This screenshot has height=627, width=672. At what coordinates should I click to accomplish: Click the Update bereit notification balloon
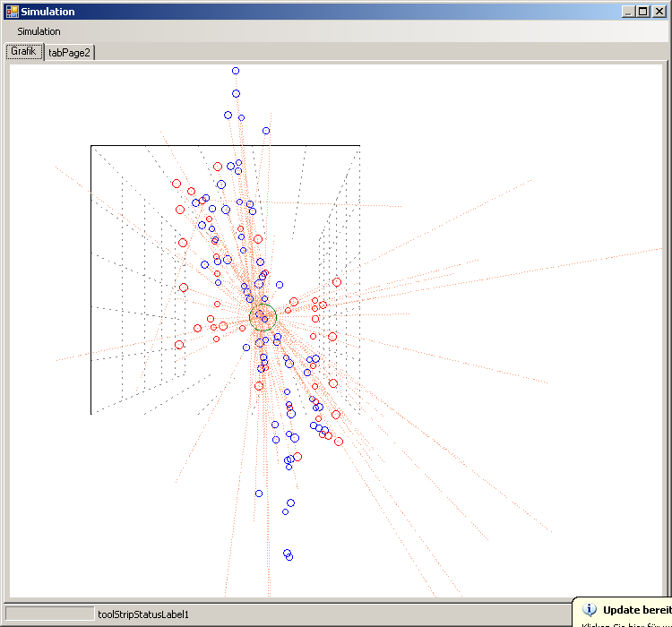(623, 613)
